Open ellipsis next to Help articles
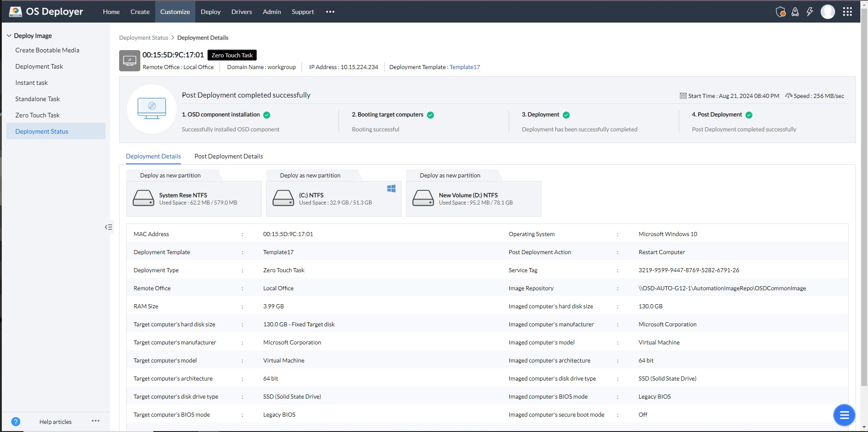Screen dimensions: 868x432 [x=95, y=421]
